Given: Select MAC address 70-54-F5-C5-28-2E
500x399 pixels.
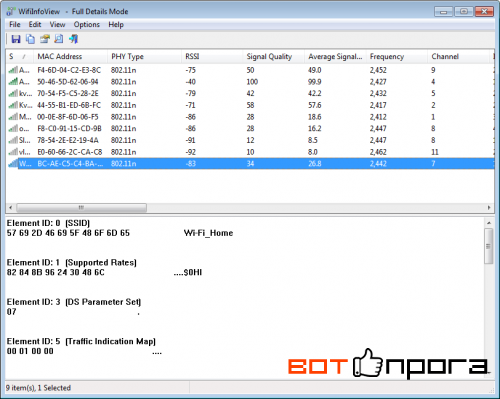Looking at the screenshot, I should click(68, 93).
